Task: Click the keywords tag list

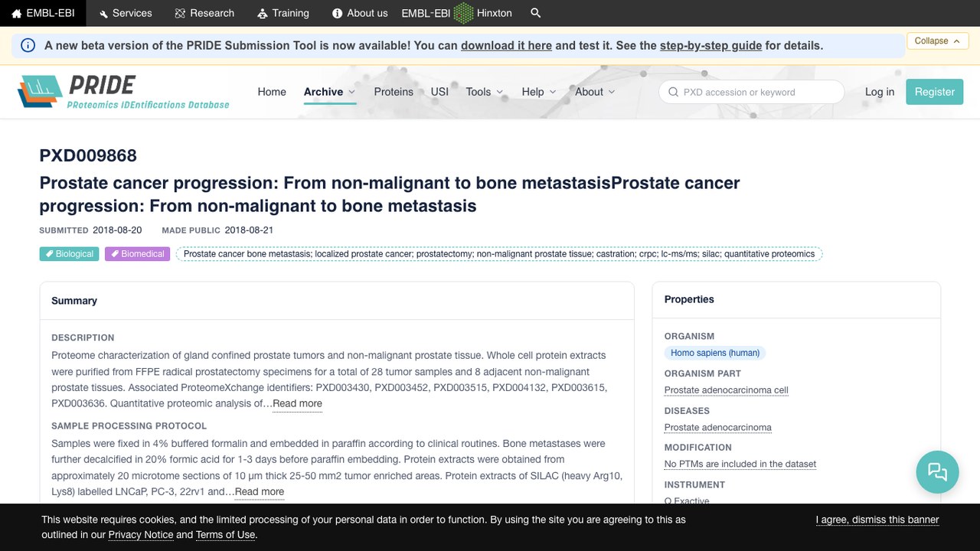Action: (x=499, y=254)
